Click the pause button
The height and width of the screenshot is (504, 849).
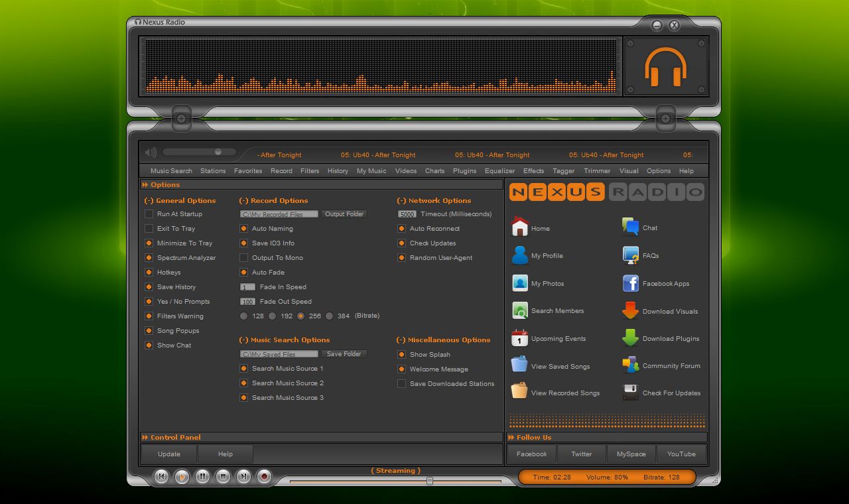point(202,476)
